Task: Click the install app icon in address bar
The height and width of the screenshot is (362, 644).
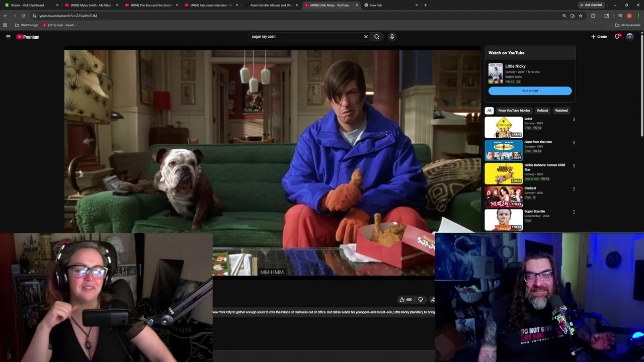Action: 572,16
